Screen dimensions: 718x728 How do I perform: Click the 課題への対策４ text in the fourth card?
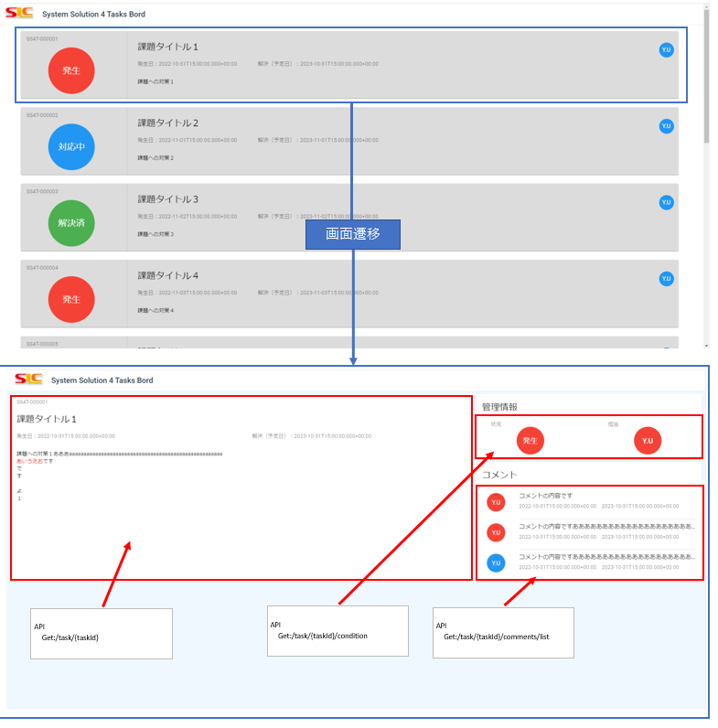tap(155, 310)
